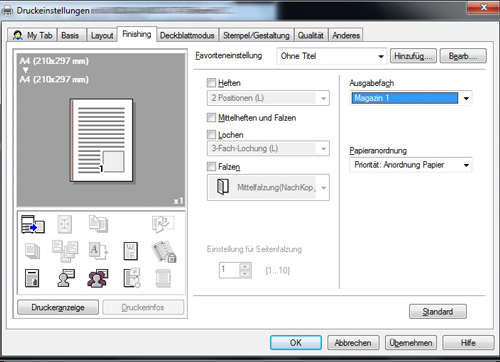Expand the Papieranordnung priority dropdown
Image resolution: width=500 pixels, height=362 pixels.
click(x=411, y=165)
